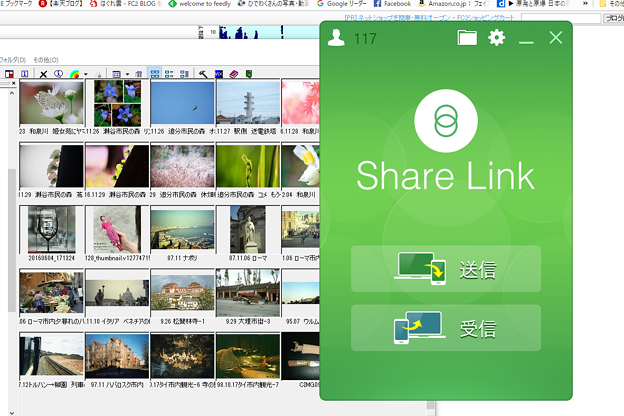This screenshot has width=624, height=416.
Task: Open the フォルダ(D) menu
Action: [x=12, y=60]
